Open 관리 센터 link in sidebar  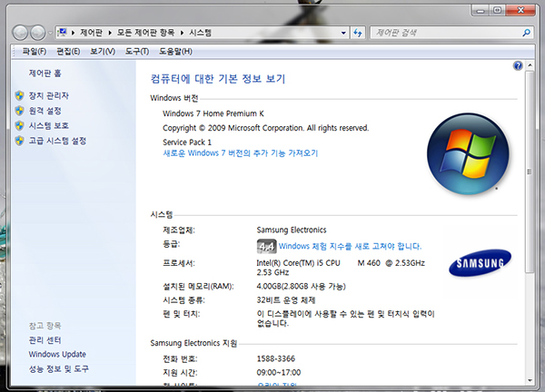(x=45, y=340)
